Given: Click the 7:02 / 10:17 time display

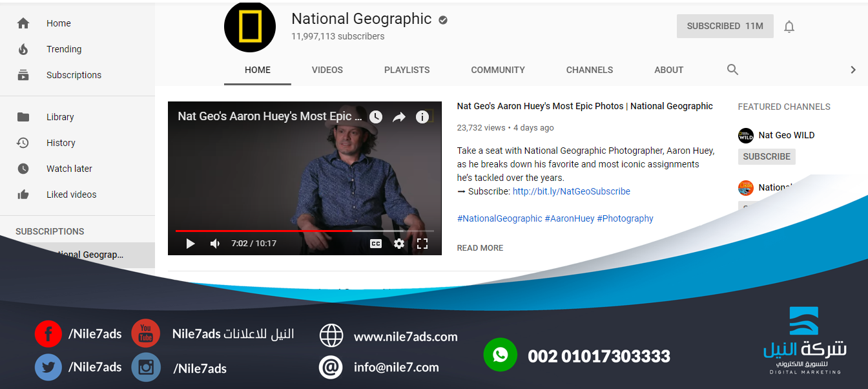Looking at the screenshot, I should [254, 244].
